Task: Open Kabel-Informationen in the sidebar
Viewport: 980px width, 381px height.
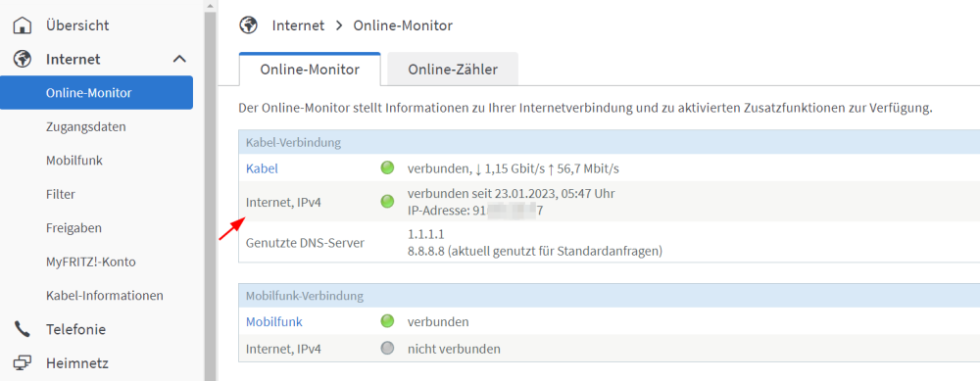Action: point(105,295)
